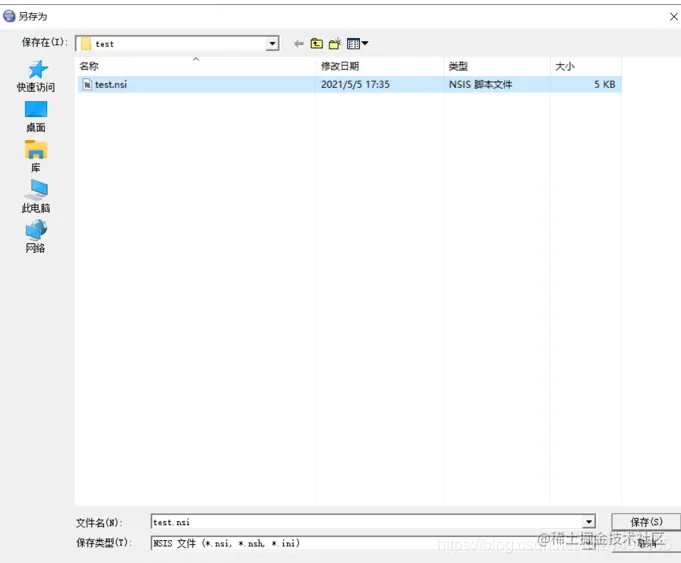The image size is (681, 563).
Task: Open Libraries (库) location
Action: (x=36, y=157)
